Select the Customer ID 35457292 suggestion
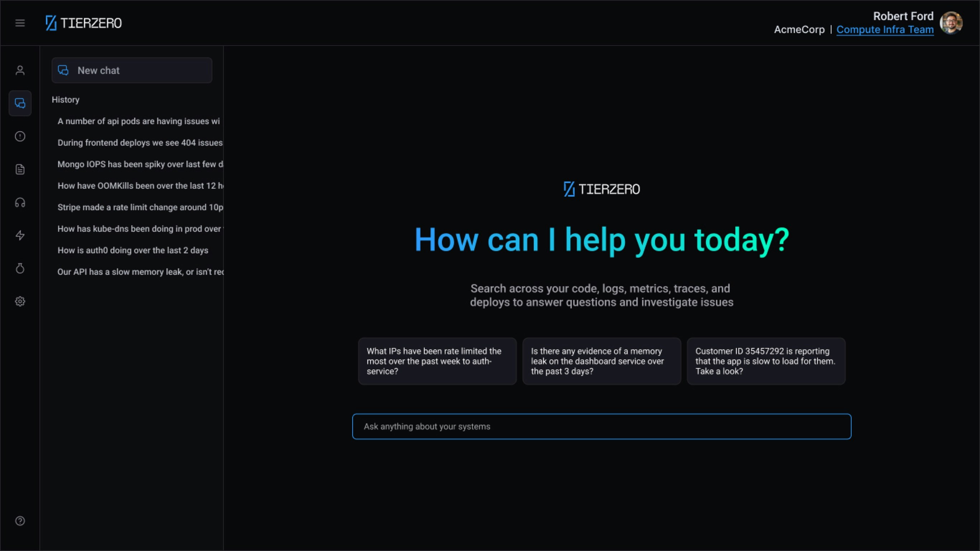This screenshot has height=551, width=980. coord(766,361)
